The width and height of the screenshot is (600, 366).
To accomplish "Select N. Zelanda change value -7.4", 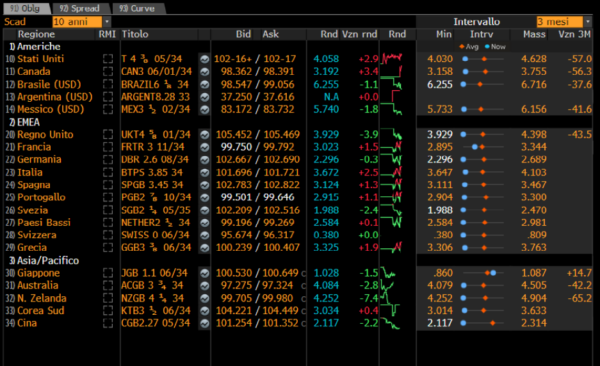I will tap(368, 298).
